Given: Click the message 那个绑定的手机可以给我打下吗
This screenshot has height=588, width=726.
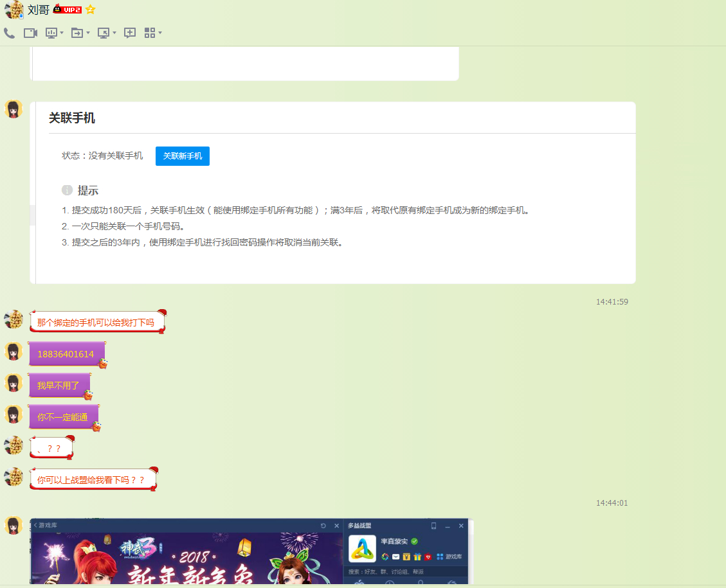Looking at the screenshot, I should (96, 323).
